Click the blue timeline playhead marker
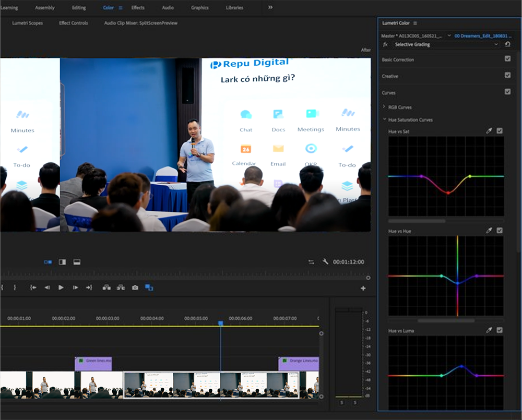The width and height of the screenshot is (522, 420). click(220, 323)
